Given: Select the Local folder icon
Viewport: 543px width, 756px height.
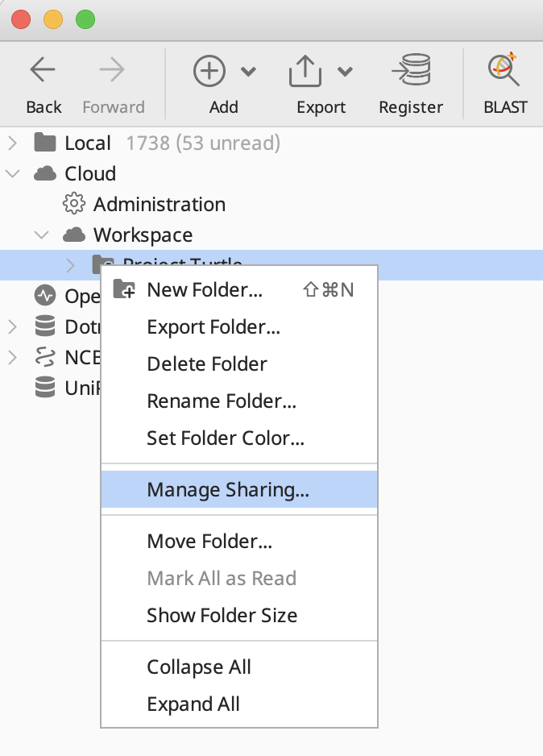Looking at the screenshot, I should coord(45,143).
